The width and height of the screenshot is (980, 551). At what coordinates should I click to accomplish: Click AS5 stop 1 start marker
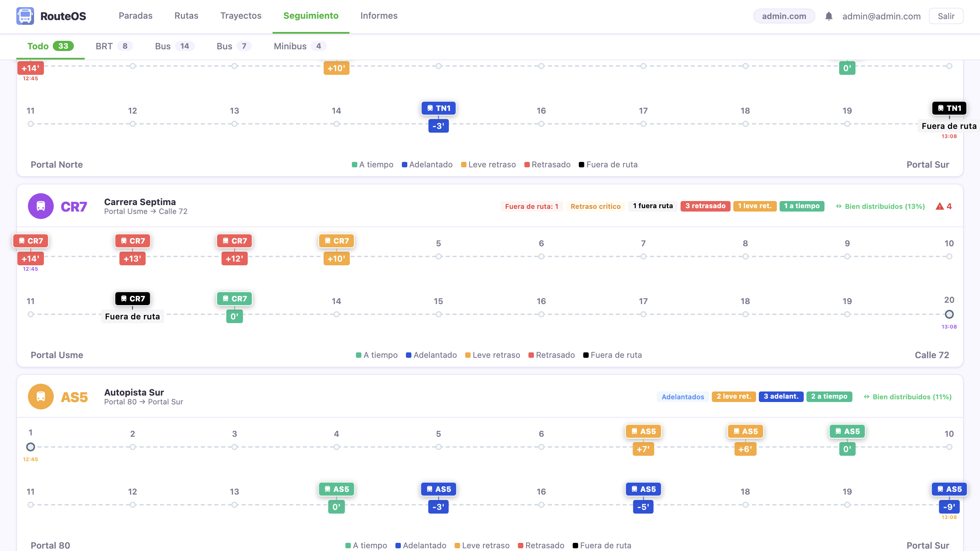(x=31, y=447)
